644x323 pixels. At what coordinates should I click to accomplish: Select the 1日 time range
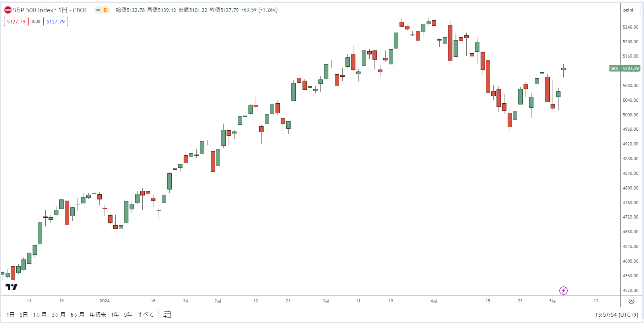pyautogui.click(x=11, y=315)
